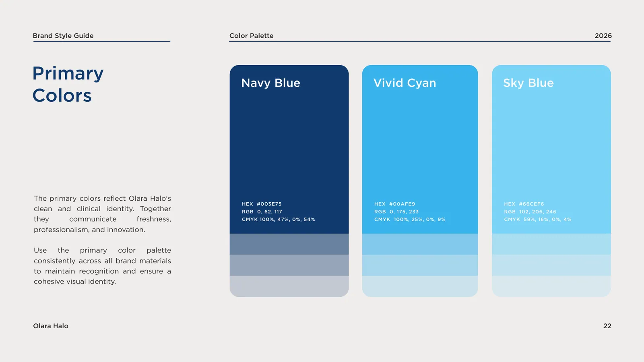The height and width of the screenshot is (362, 644).
Task: Click the Vivid Cyan main color swatch
Action: (x=420, y=149)
